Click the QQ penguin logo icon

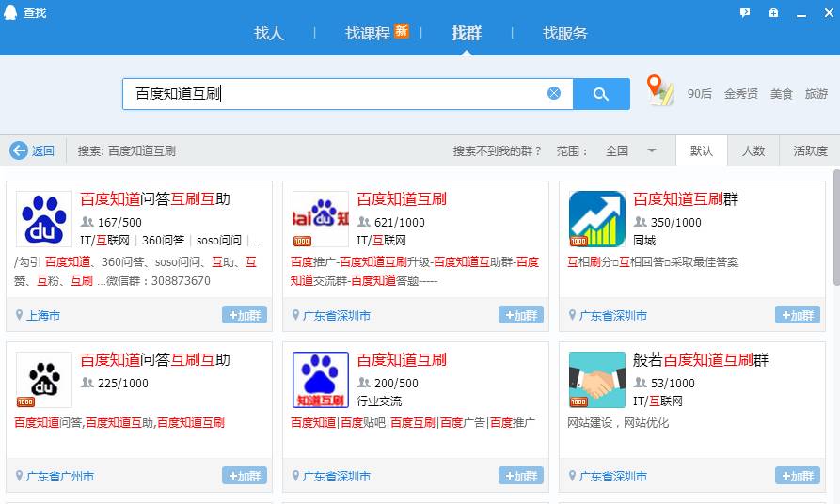click(10, 12)
